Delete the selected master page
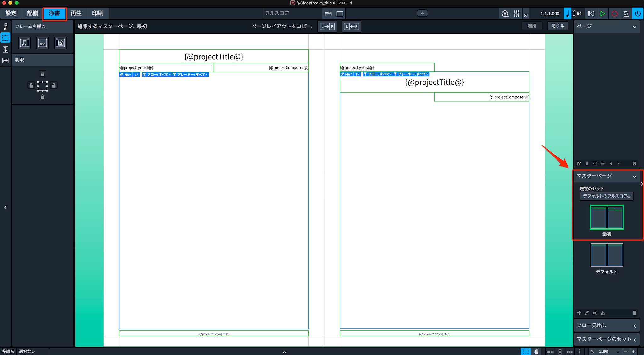 (634, 313)
